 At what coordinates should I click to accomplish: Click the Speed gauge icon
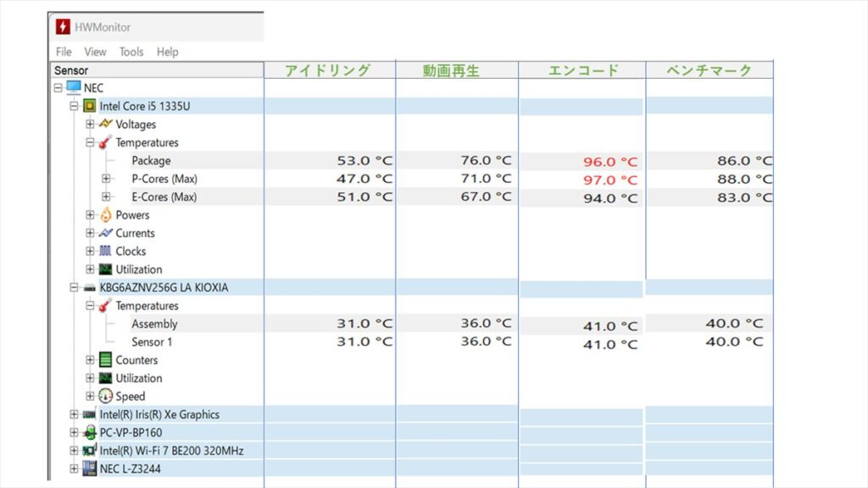(105, 396)
